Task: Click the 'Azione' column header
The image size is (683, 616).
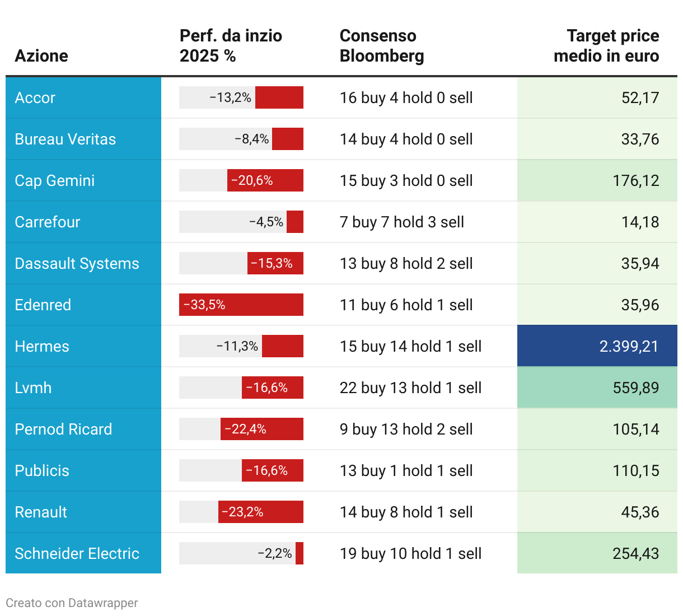Action: tap(41, 56)
